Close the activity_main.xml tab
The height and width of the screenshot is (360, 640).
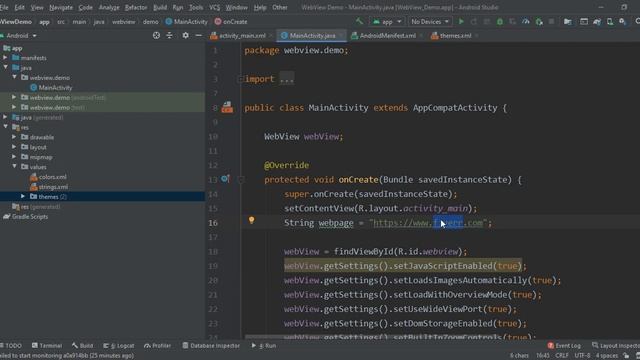coord(271,36)
